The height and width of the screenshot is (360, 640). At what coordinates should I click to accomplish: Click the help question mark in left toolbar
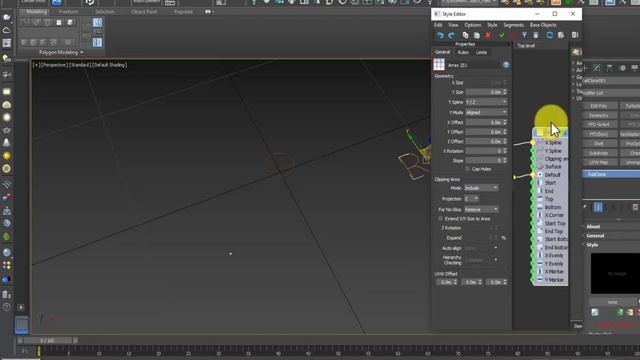click(7, 307)
